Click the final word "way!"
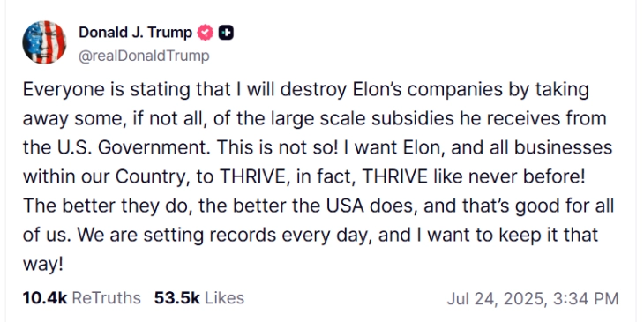The height and width of the screenshot is (322, 644). tap(43, 265)
